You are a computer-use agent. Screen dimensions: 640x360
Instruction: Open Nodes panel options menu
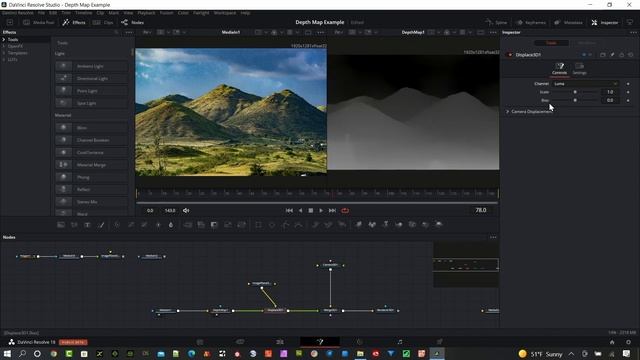(493, 237)
